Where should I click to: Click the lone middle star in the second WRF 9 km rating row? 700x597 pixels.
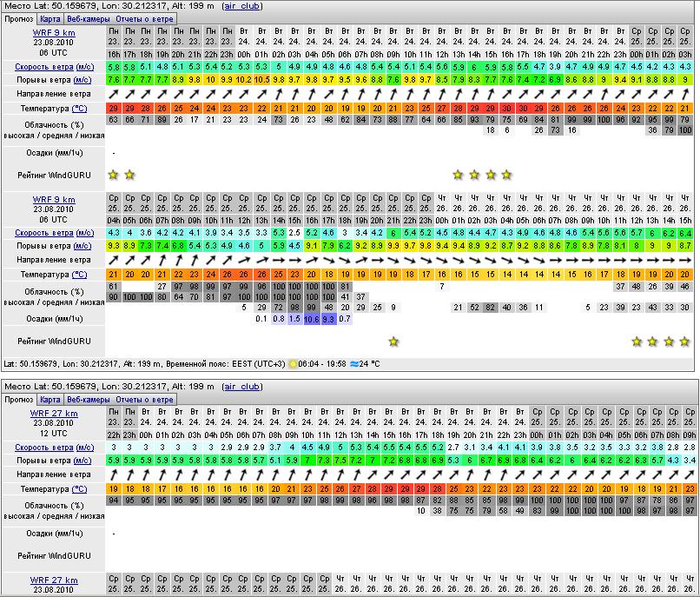[393, 342]
